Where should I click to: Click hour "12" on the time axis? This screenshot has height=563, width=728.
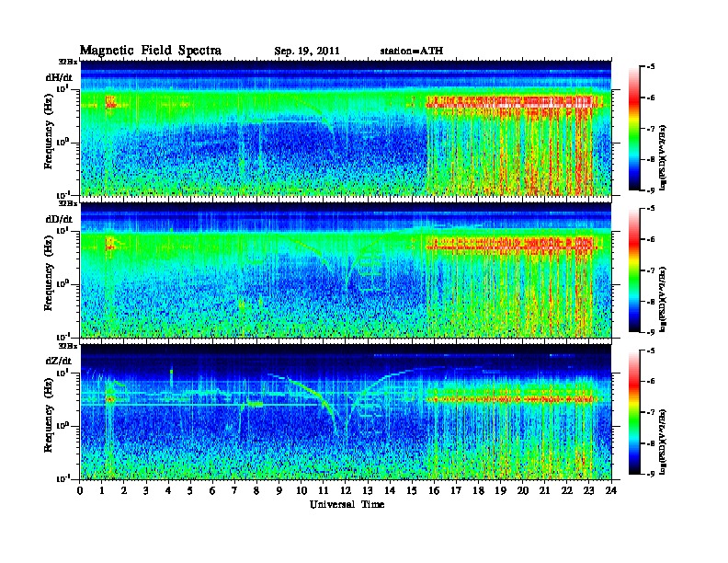tap(346, 491)
